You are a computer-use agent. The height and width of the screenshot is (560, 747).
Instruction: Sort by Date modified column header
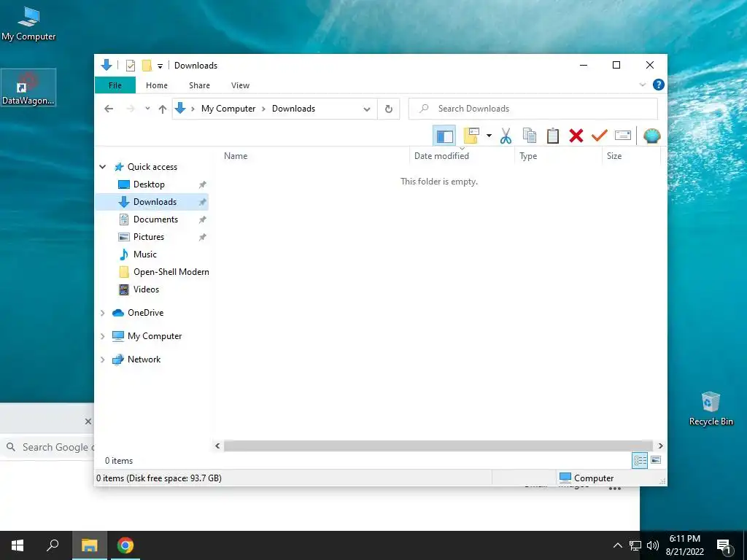tap(441, 156)
